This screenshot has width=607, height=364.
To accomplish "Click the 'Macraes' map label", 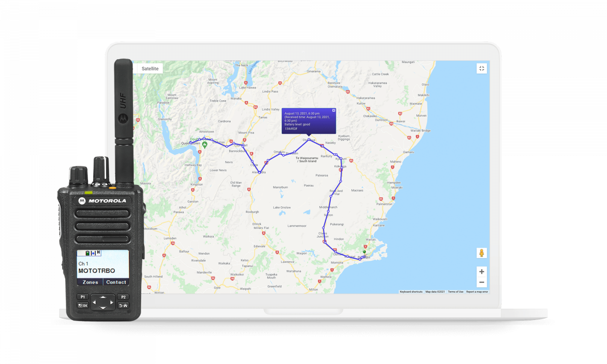I will tap(357, 191).
